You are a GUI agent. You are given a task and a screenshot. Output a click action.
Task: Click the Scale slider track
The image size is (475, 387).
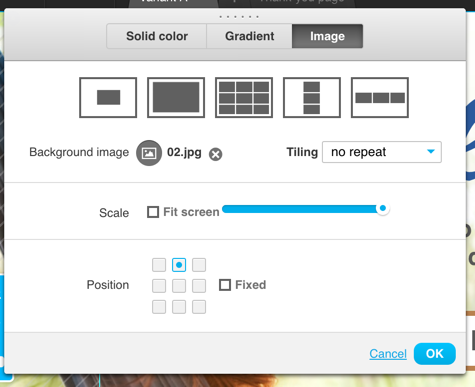click(x=305, y=209)
